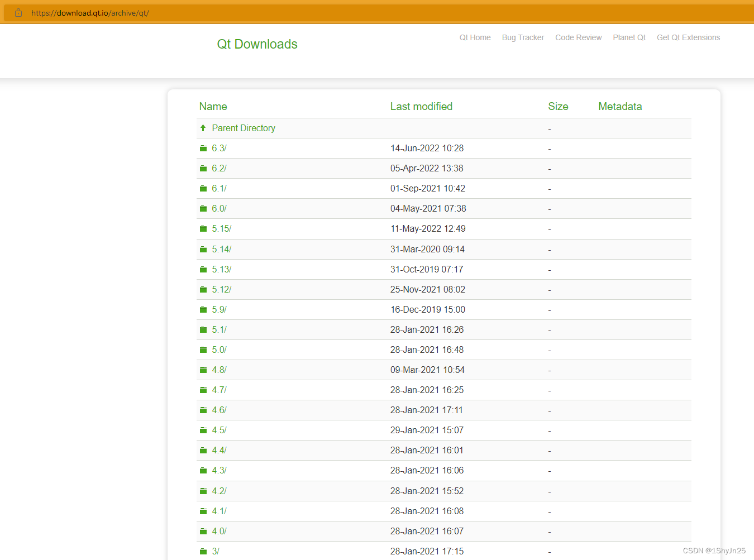Click the folder icon beside 5.14/
This screenshot has height=560, width=754.
click(203, 250)
